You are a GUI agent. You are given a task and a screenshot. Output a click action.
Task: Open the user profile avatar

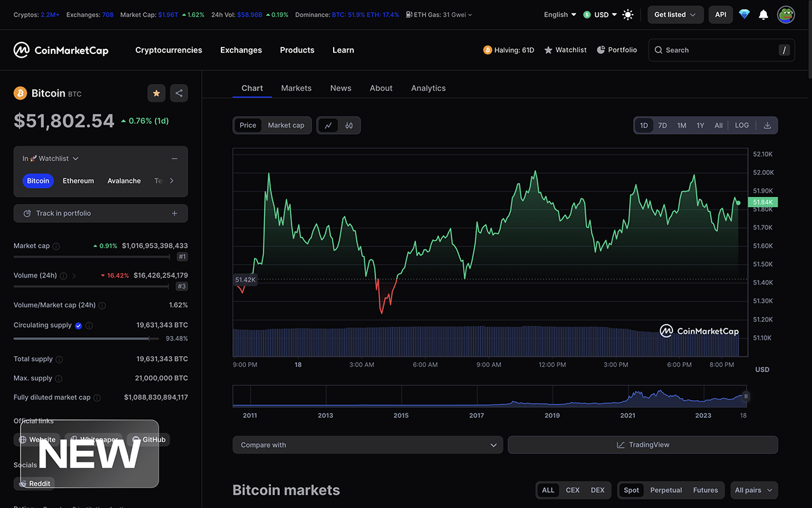pos(786,15)
